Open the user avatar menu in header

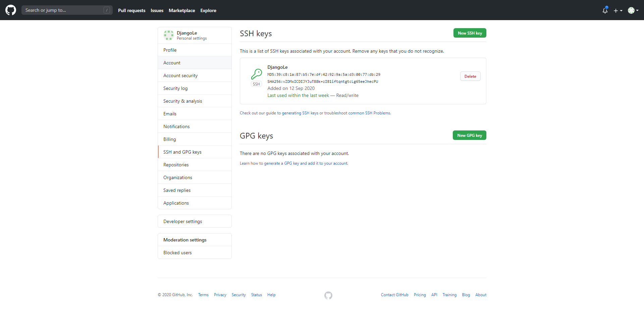point(633,10)
